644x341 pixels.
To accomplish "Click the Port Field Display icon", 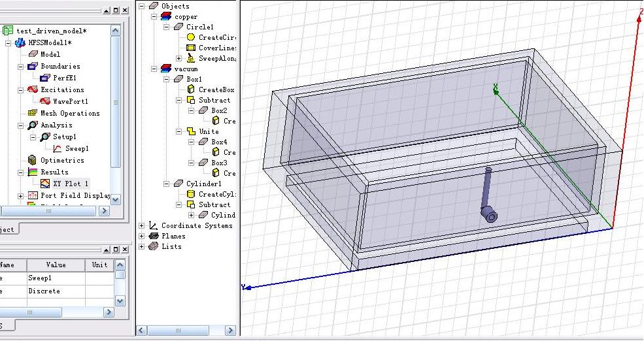I will point(33,195).
